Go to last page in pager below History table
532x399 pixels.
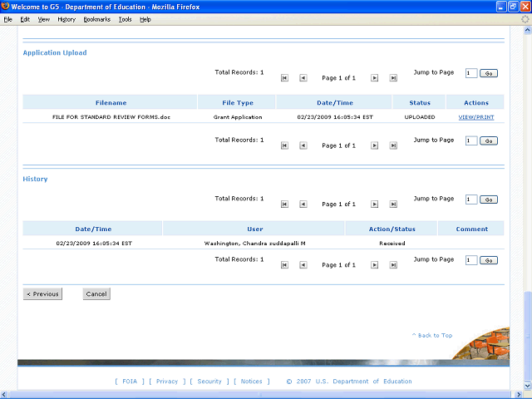coord(393,265)
